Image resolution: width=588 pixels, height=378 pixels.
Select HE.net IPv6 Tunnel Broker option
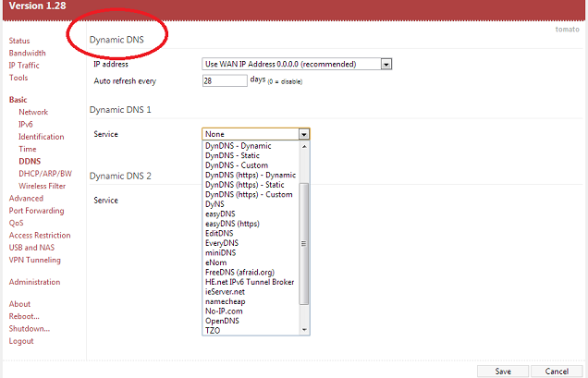tap(251, 282)
